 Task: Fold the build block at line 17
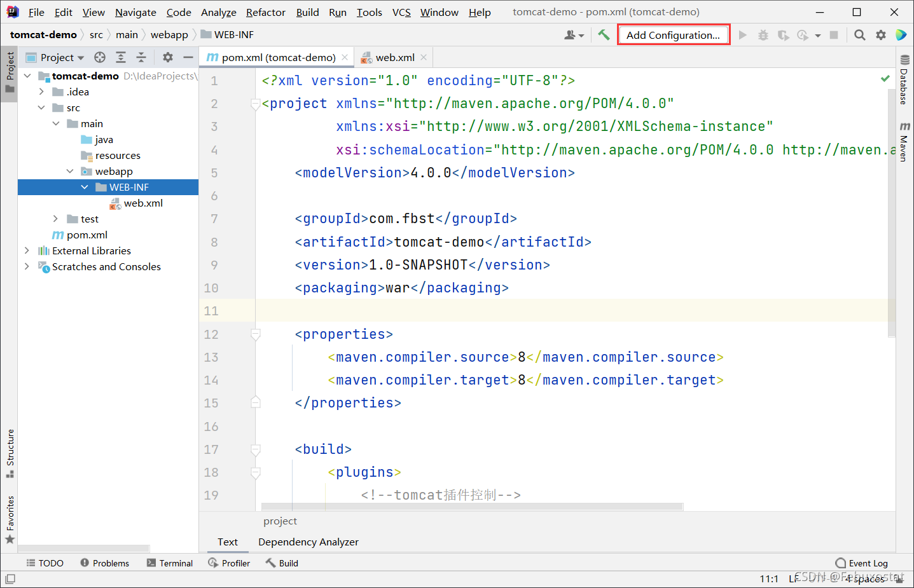pyautogui.click(x=256, y=449)
